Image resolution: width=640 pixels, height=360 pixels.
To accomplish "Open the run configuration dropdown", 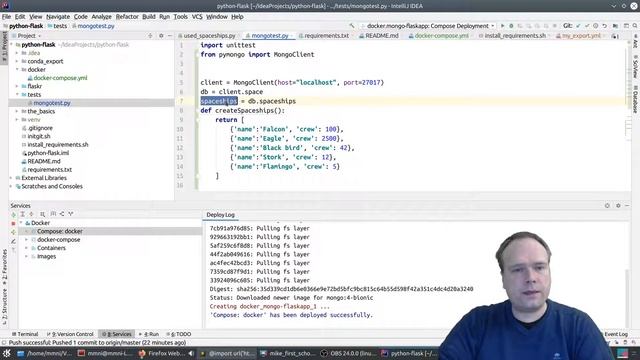I will pos(427,26).
